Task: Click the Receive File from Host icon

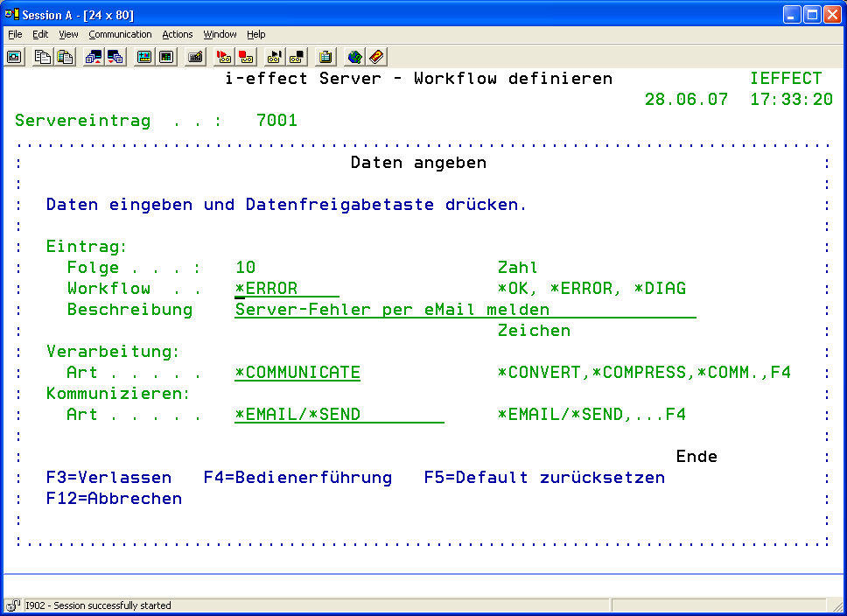Action: click(x=115, y=57)
